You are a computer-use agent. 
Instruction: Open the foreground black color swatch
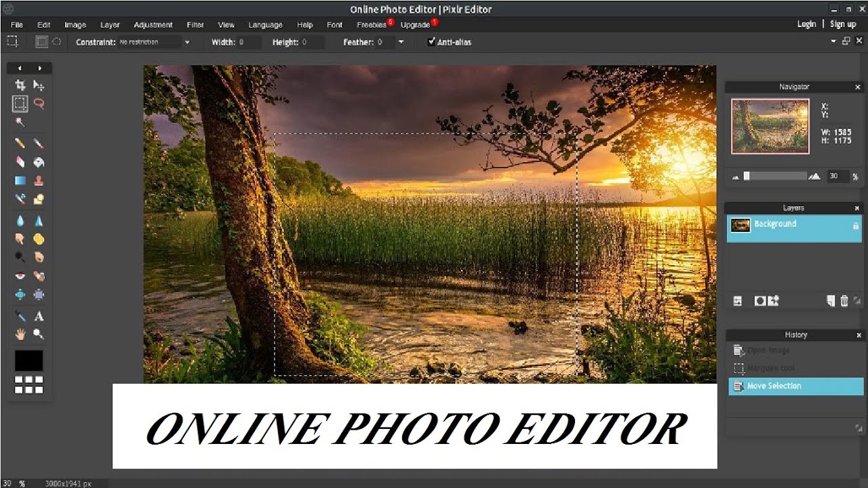[28, 361]
